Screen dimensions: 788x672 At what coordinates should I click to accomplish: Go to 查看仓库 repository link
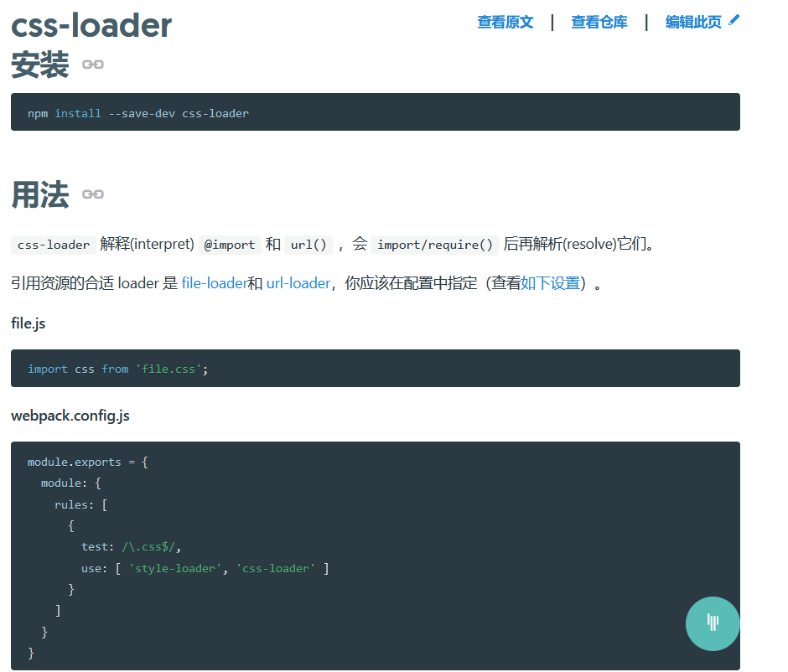coord(599,23)
